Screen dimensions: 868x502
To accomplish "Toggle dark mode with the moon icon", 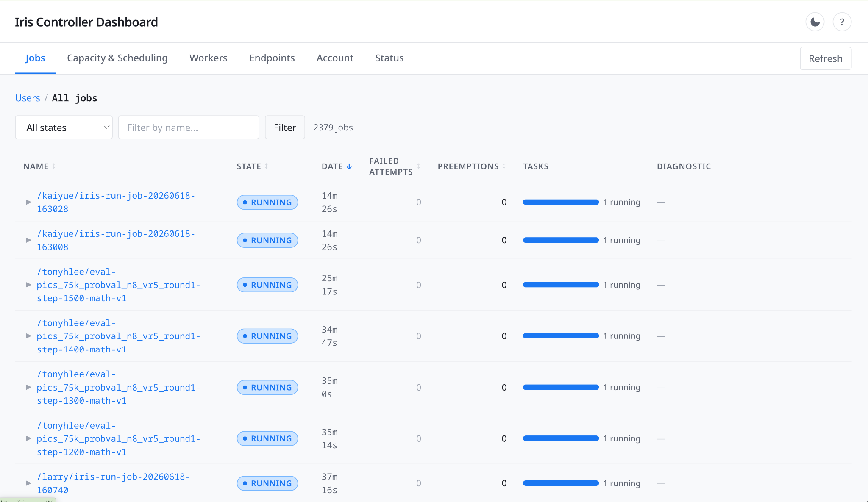I will [x=815, y=22].
